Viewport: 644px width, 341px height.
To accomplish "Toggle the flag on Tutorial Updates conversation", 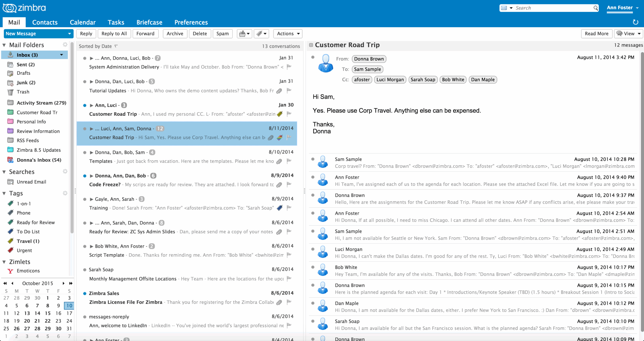I will pos(289,91).
